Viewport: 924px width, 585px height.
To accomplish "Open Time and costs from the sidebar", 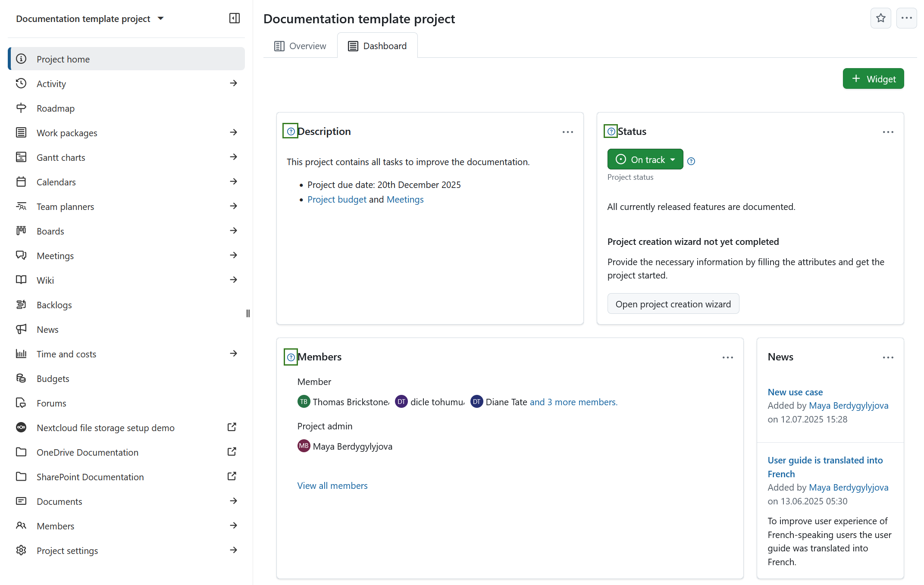I will pyautogui.click(x=21, y=354).
